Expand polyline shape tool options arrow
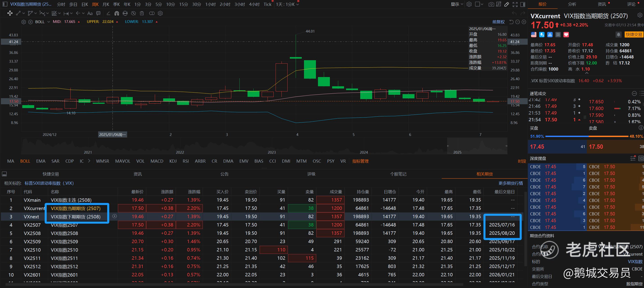Image resolution: width=644 pixels, height=288 pixels. click(36, 13)
